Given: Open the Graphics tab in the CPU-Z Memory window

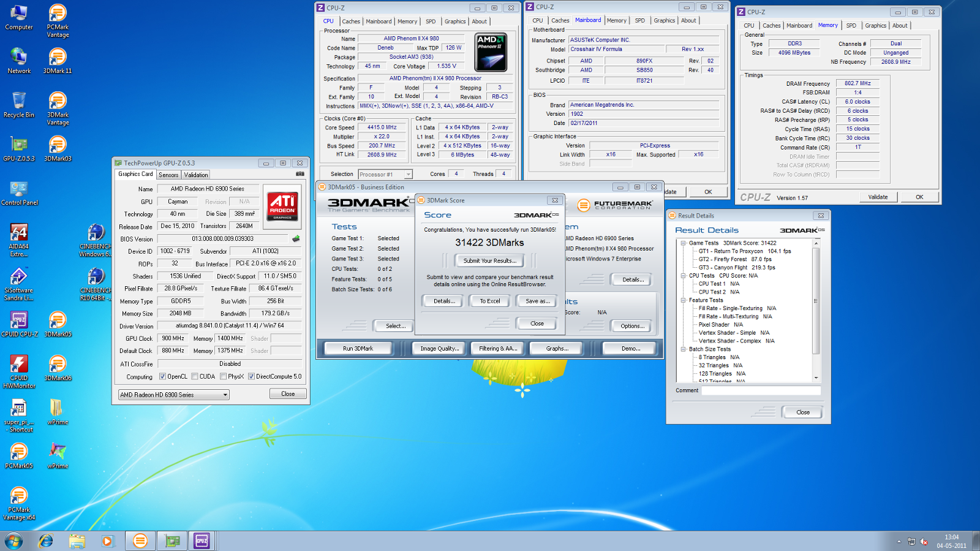Looking at the screenshot, I should tap(875, 25).
